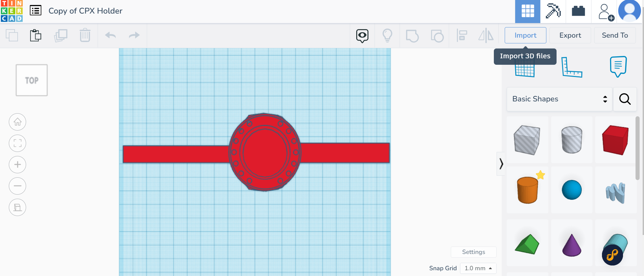
Task: Open the Basic Shapes category dropdown
Action: pos(560,99)
